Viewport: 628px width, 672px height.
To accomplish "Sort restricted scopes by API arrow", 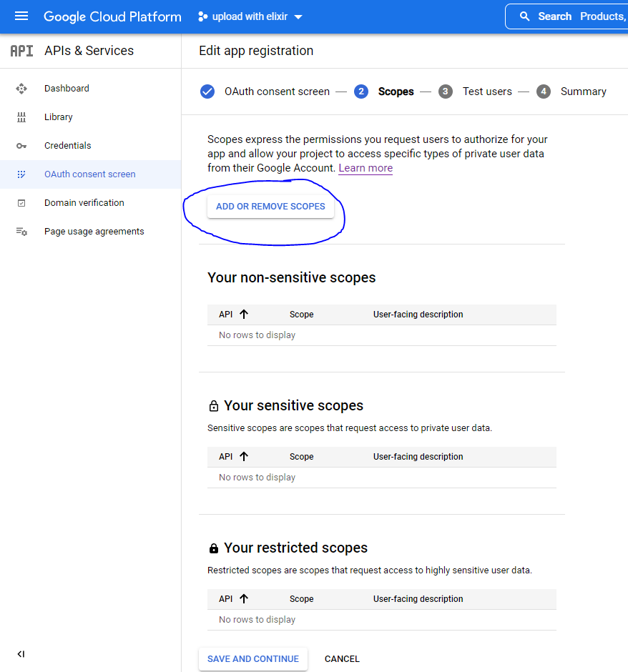I will click(x=244, y=599).
